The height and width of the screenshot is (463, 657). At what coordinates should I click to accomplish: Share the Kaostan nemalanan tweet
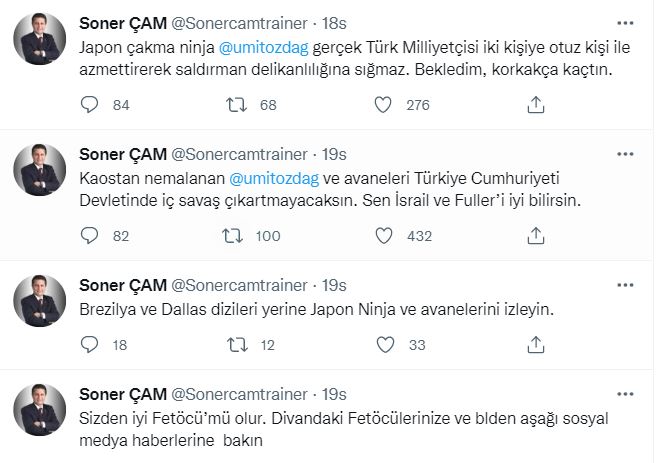pos(535,236)
